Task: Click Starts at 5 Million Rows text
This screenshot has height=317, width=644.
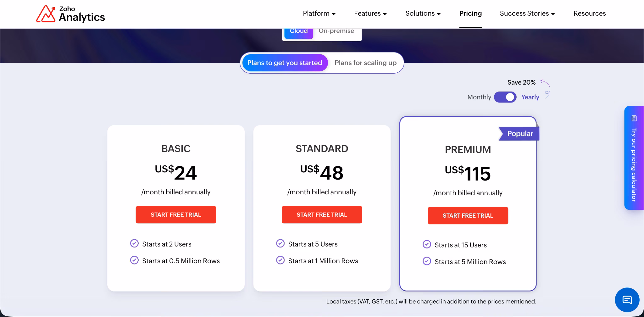Action: point(470,262)
